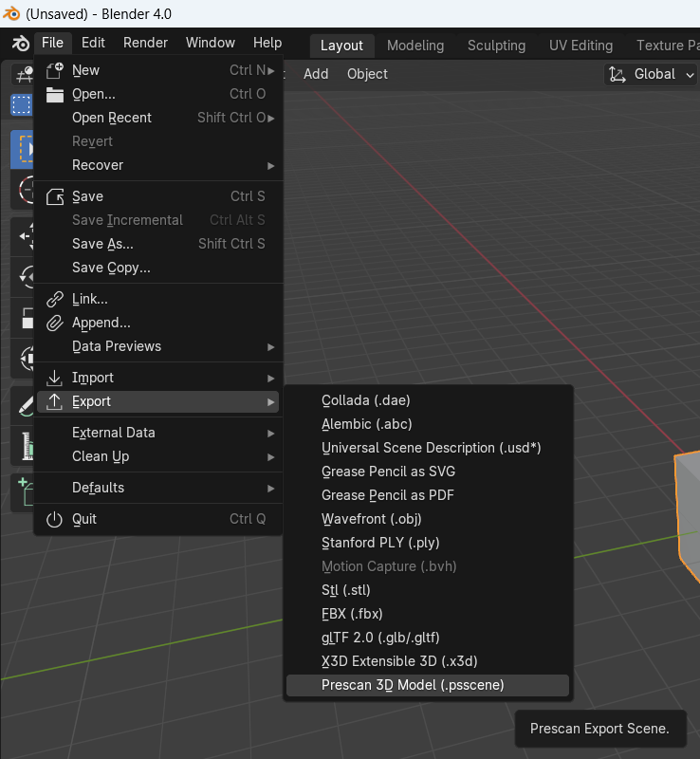Choose Save As... menu entry
700x759 pixels.
coord(157,244)
